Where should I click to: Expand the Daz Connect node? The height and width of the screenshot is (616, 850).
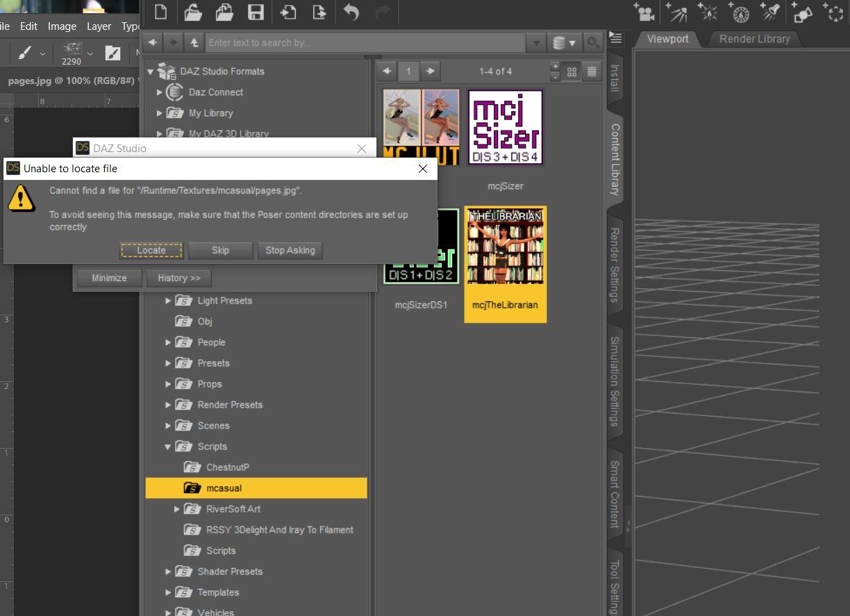pos(159,92)
